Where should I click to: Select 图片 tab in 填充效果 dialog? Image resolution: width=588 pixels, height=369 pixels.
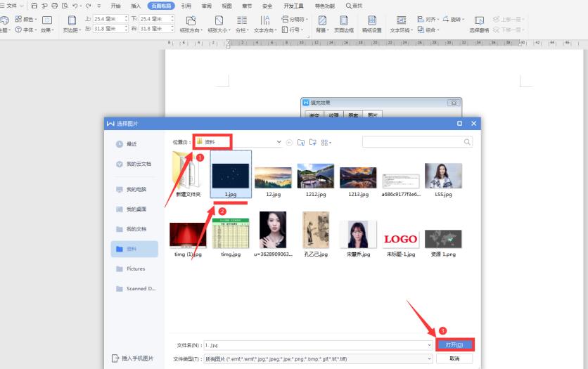click(x=372, y=115)
